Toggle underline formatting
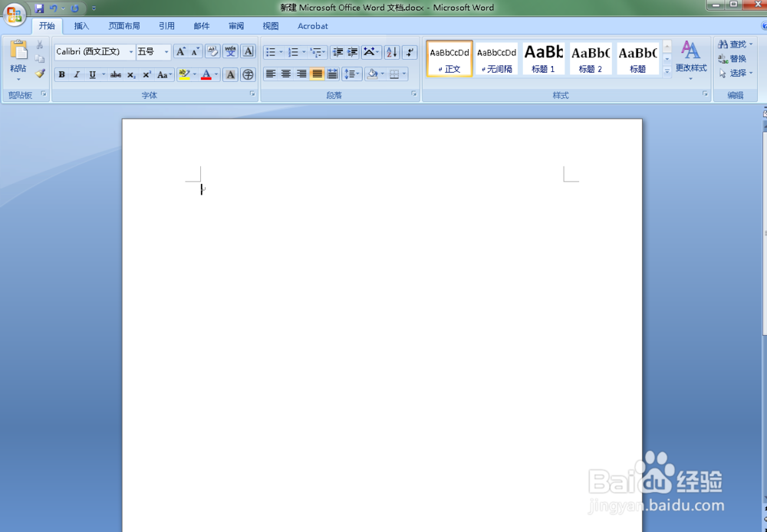Viewport: 767px width, 532px height. pyautogui.click(x=92, y=74)
